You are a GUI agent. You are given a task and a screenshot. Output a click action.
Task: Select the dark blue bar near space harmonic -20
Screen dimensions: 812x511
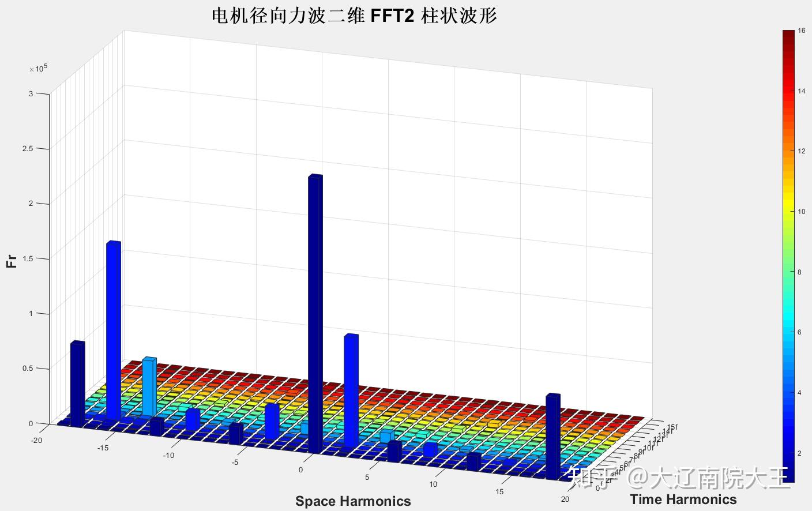pos(77,384)
